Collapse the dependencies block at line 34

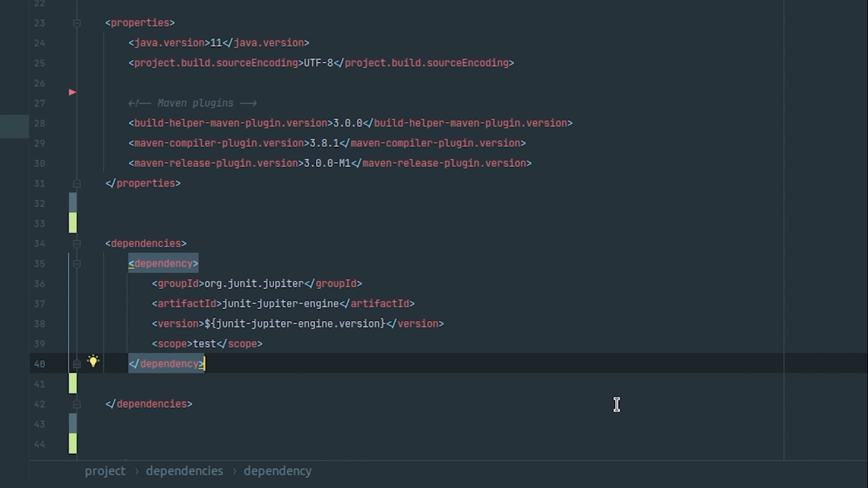click(x=77, y=243)
